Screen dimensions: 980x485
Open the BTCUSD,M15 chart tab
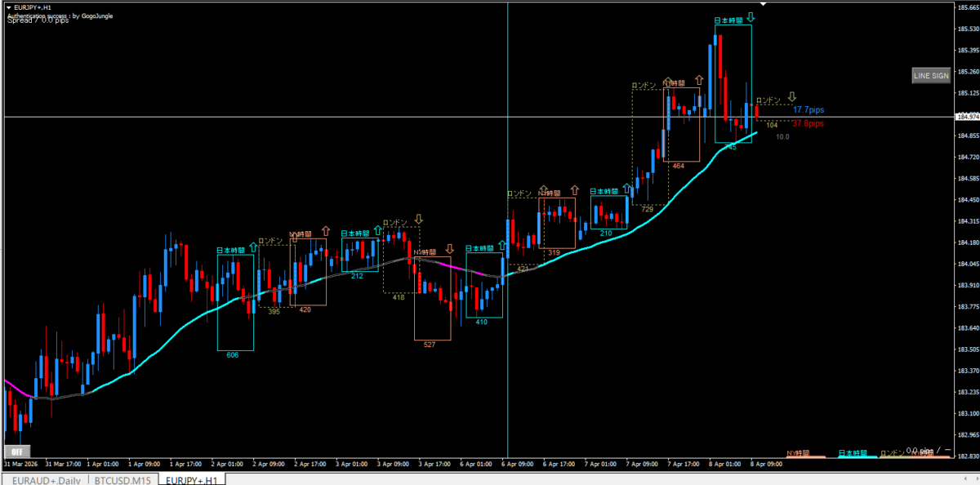tap(122, 479)
